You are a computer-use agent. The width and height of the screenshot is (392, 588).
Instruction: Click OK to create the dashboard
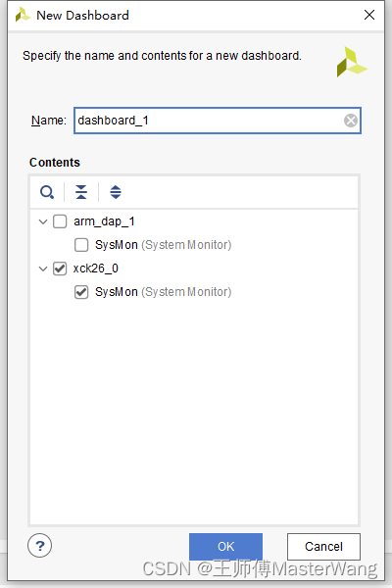point(225,547)
